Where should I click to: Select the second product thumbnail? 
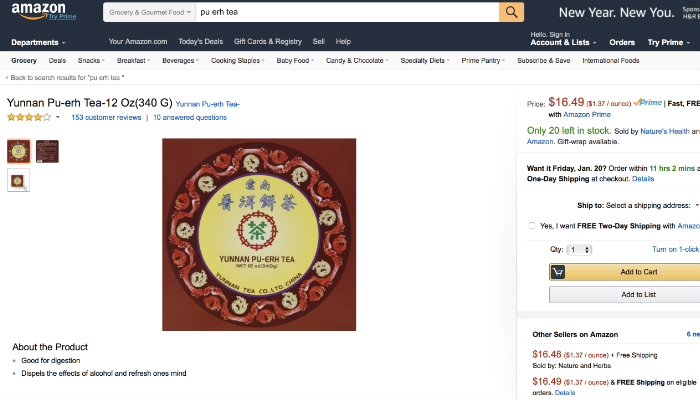pos(47,151)
